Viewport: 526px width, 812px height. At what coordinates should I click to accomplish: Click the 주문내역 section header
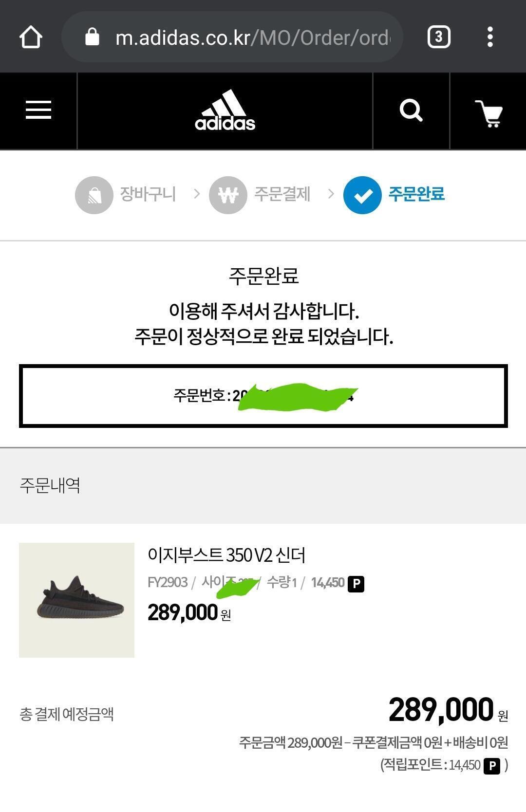50,485
